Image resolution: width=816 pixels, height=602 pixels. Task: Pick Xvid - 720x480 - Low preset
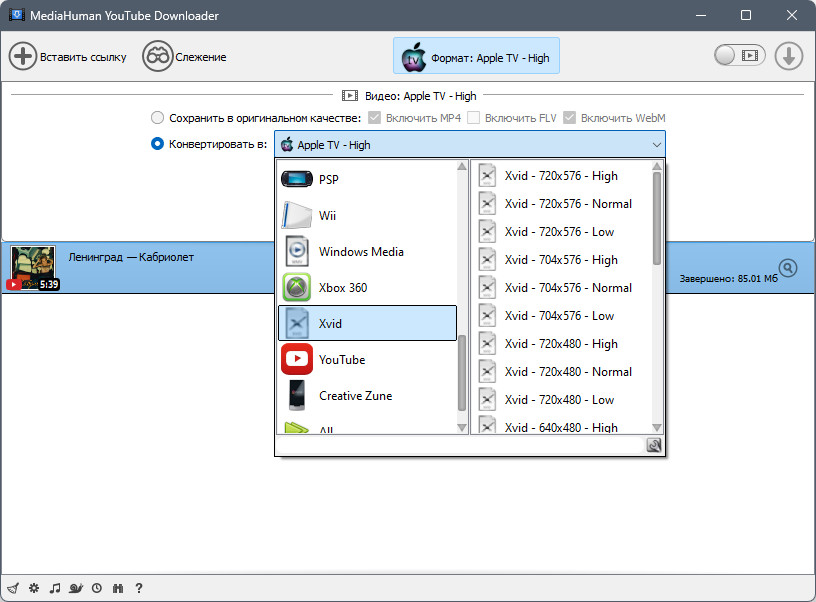click(x=562, y=400)
